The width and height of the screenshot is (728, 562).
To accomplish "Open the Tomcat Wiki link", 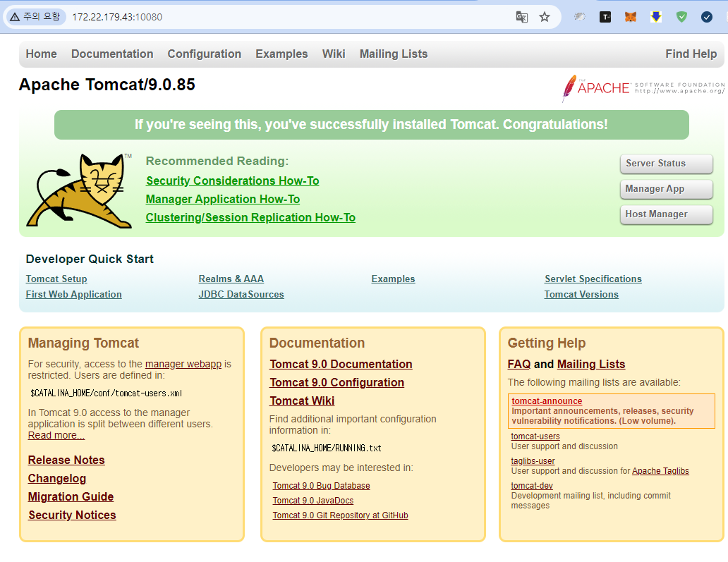I will coord(302,401).
